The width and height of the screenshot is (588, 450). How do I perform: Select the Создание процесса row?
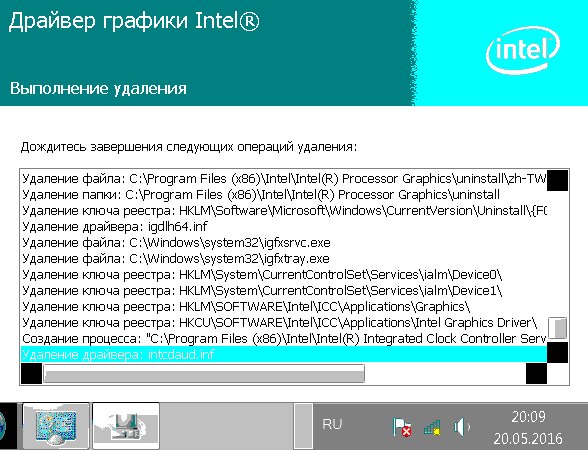284,339
